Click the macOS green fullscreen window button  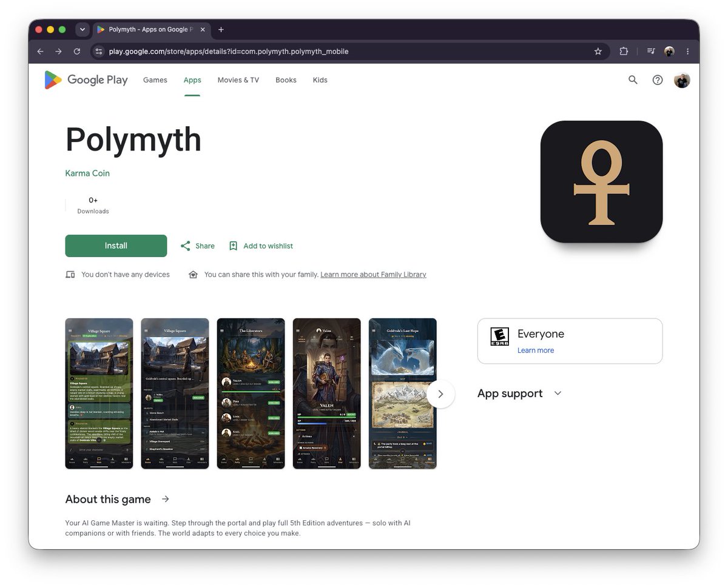pos(62,30)
